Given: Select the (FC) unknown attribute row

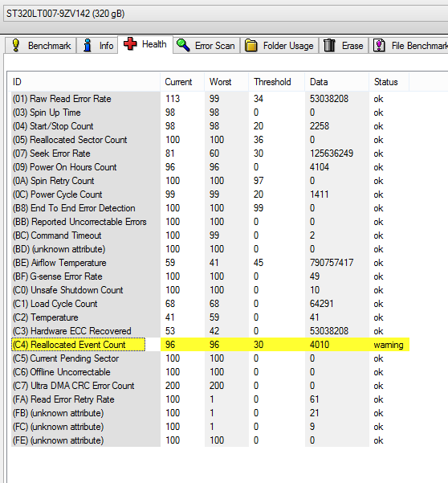Looking at the screenshot, I should pos(210,427).
